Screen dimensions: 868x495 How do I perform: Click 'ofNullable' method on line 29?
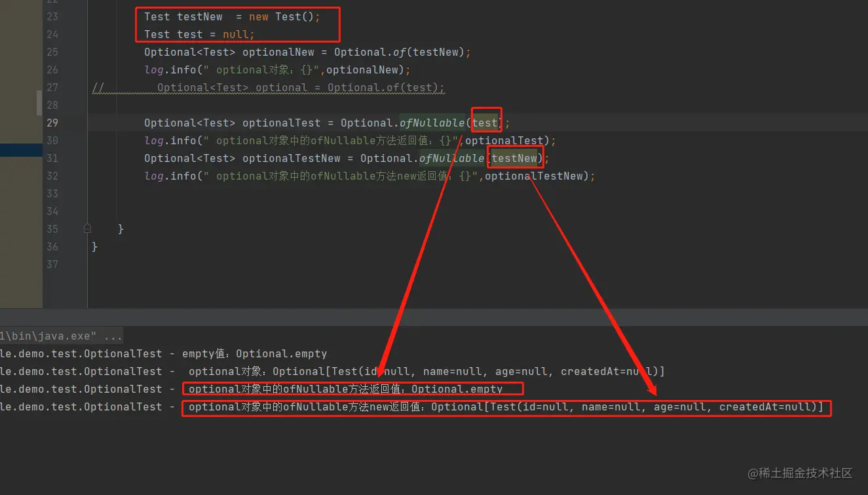click(x=432, y=123)
